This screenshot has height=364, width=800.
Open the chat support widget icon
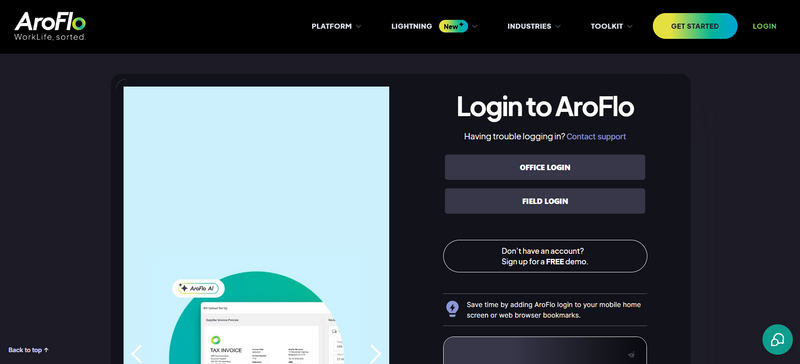(x=777, y=339)
